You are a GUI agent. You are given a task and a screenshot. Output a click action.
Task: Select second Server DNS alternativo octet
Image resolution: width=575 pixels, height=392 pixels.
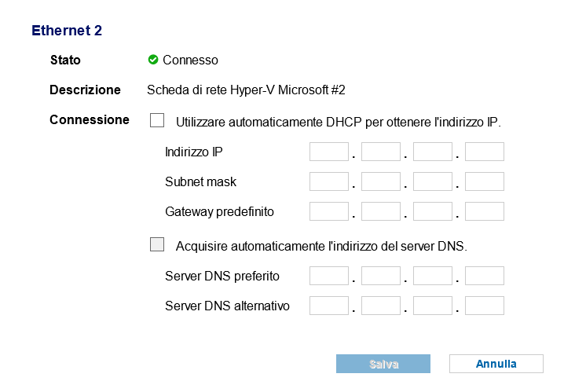point(381,306)
